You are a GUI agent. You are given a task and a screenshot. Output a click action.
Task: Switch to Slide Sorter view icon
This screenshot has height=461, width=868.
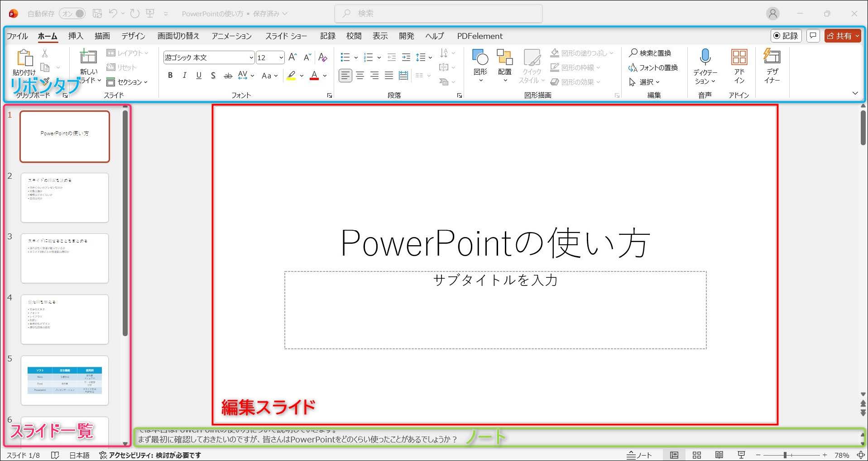697,455
